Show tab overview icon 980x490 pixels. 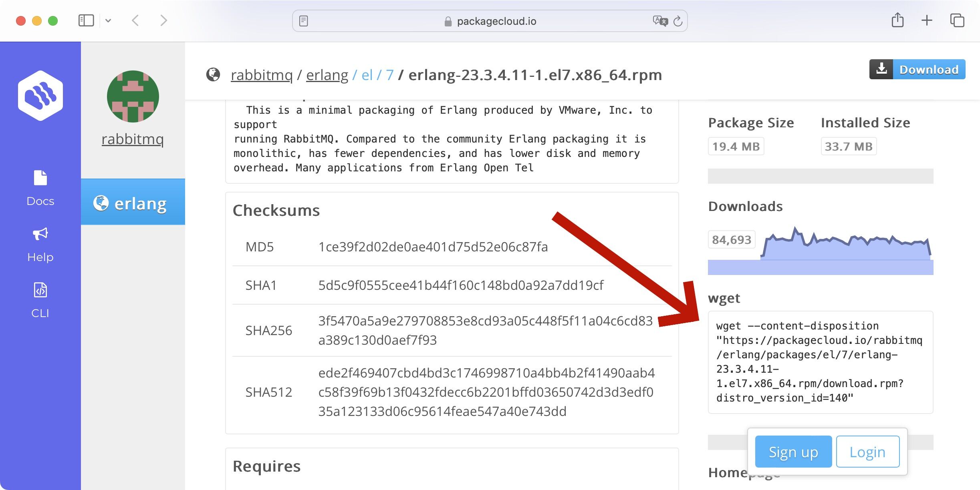(957, 20)
